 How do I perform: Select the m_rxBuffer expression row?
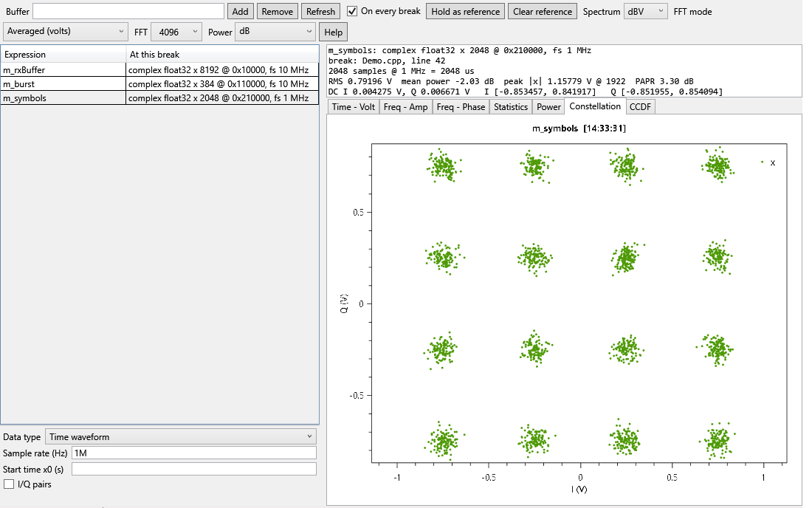click(159, 70)
